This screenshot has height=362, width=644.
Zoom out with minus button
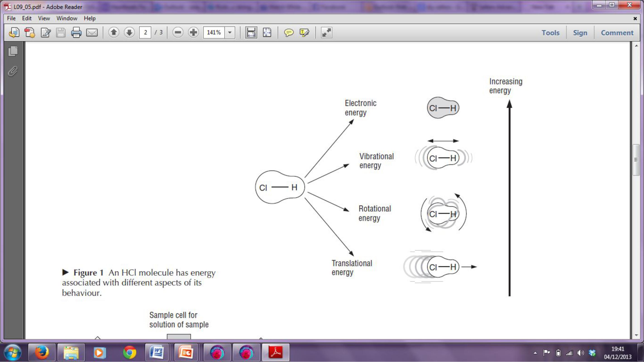tap(178, 33)
